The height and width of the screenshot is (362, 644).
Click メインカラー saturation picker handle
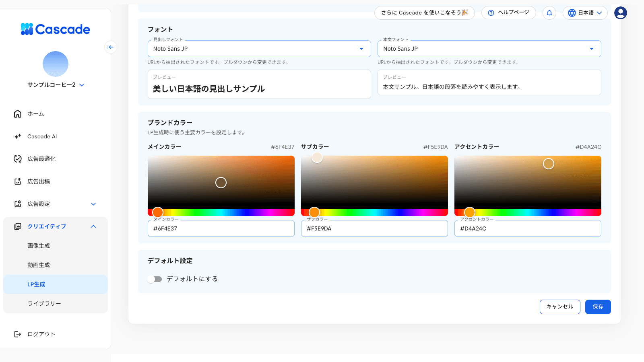click(221, 183)
